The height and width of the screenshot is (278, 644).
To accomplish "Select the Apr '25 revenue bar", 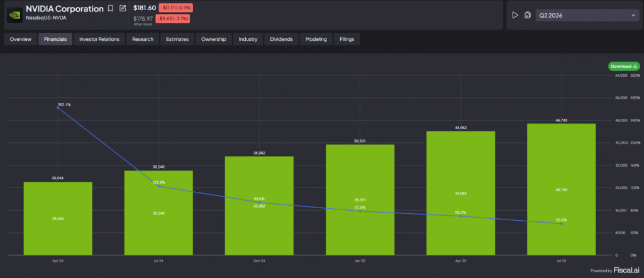I will coord(461,193).
